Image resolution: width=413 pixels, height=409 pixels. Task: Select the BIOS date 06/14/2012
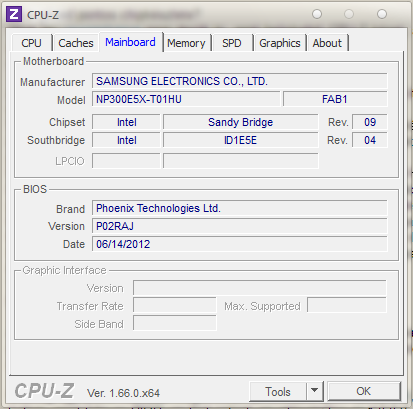click(x=240, y=244)
